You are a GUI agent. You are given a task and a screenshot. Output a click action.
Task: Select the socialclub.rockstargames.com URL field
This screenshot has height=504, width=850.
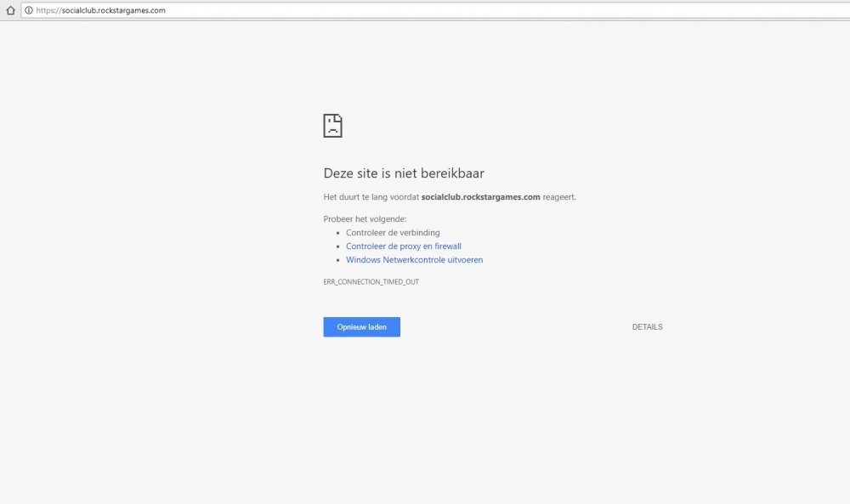(435, 10)
